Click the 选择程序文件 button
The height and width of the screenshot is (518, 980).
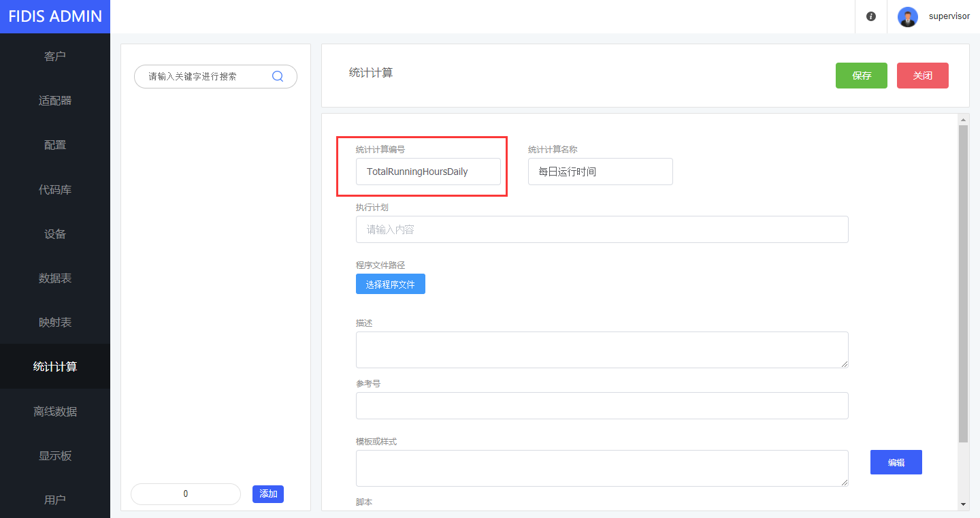tap(390, 285)
